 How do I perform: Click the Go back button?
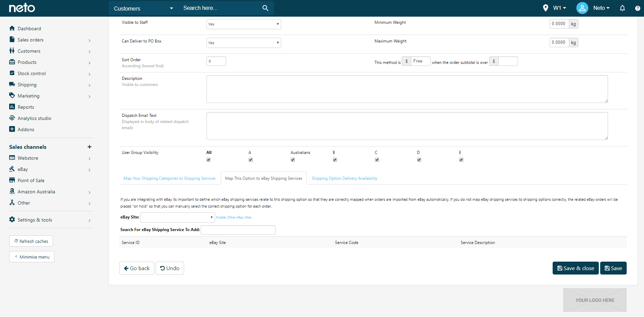click(x=137, y=268)
